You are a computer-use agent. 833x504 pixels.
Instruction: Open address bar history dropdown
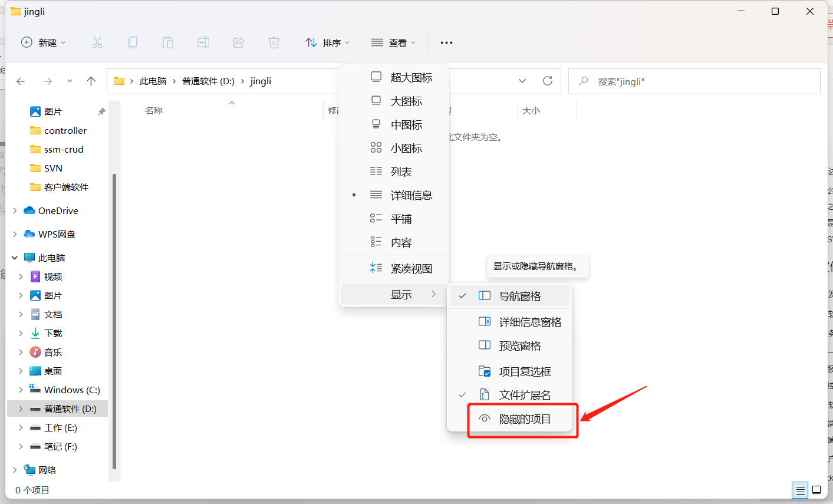522,81
